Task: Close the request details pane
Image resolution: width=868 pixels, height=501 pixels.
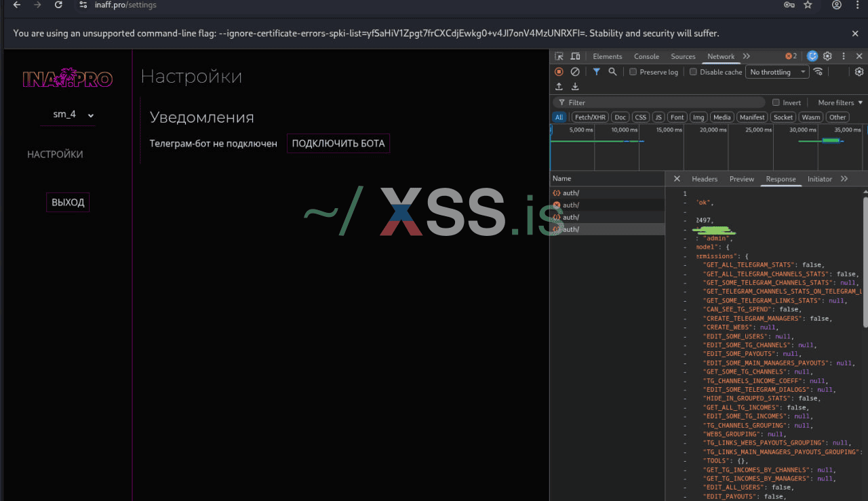Action: point(677,179)
